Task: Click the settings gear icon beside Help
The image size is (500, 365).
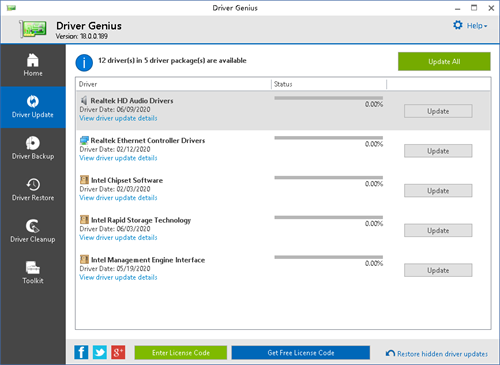Action: point(458,25)
